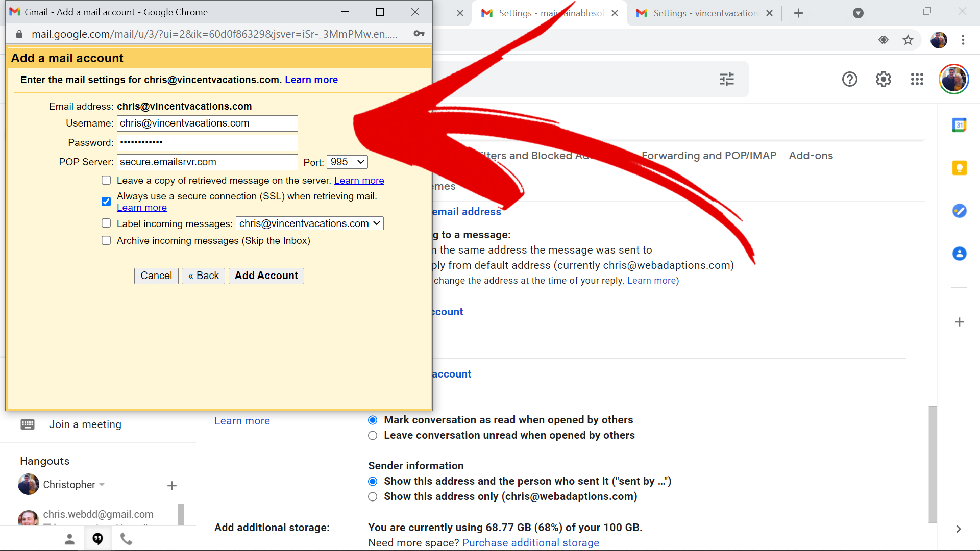This screenshot has height=551, width=980.
Task: Uncheck Always use secure connection SSL
Action: [x=106, y=202]
